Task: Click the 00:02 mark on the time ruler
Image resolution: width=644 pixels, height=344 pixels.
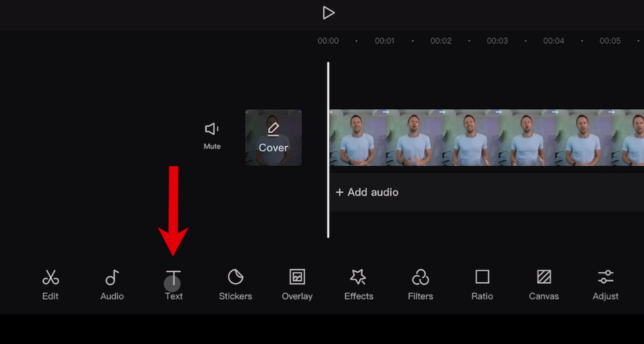Action: click(440, 41)
